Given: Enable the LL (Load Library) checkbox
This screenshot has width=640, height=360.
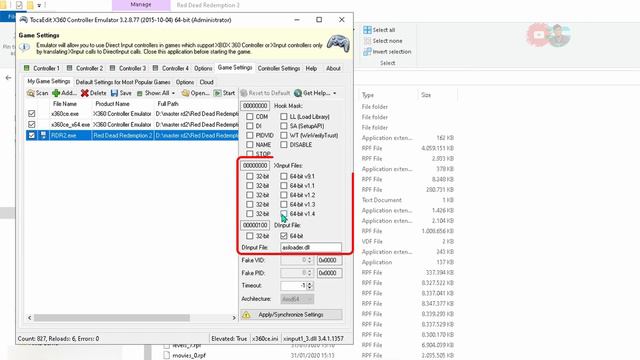Looking at the screenshot, I should point(284,117).
